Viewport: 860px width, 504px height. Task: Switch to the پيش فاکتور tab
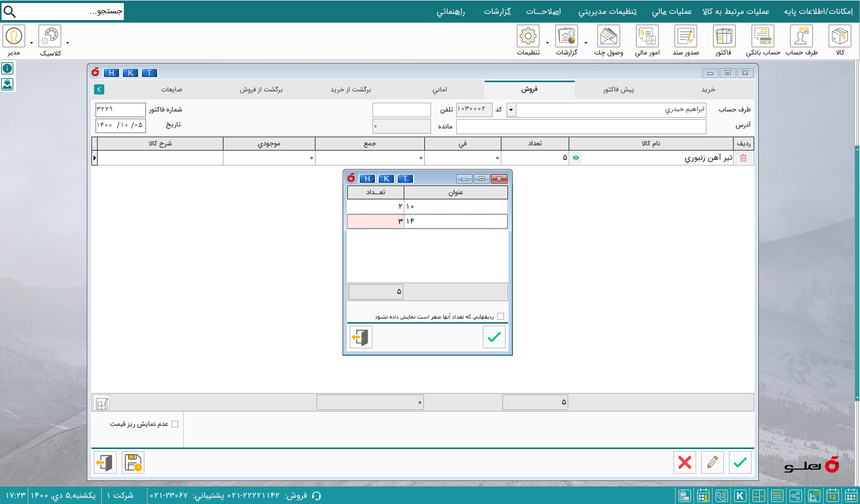point(618,89)
